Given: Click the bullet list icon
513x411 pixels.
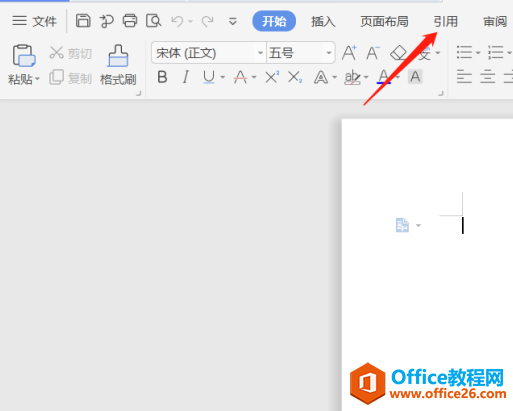Looking at the screenshot, I should click(x=464, y=53).
